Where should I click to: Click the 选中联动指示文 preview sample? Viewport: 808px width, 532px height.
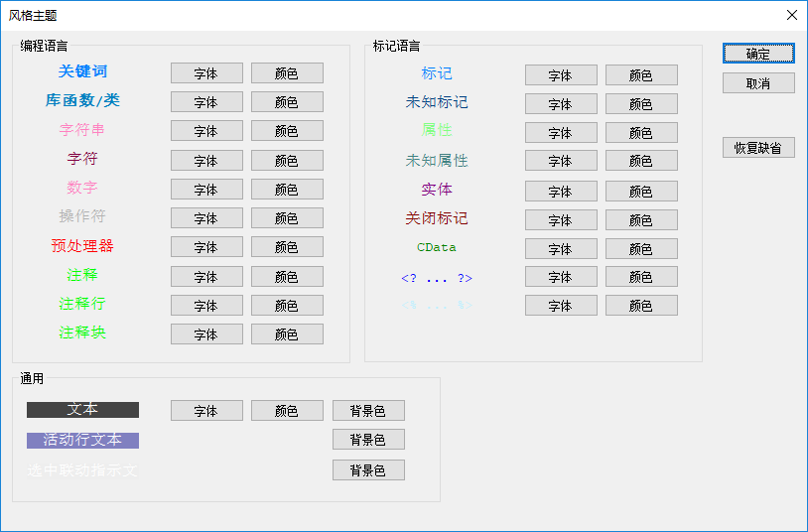click(x=83, y=470)
